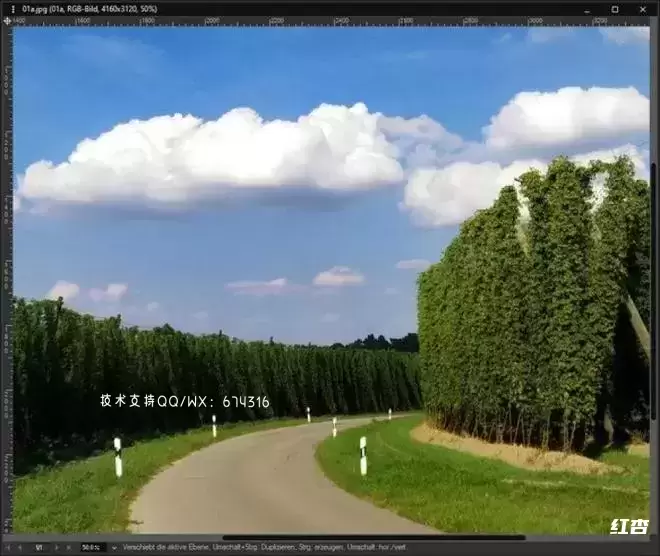Click the title '01a.jpg (01a, RGB-Bild, 4160x3120, 50%)'
Image resolution: width=660 pixels, height=556 pixels.
click(90, 9)
